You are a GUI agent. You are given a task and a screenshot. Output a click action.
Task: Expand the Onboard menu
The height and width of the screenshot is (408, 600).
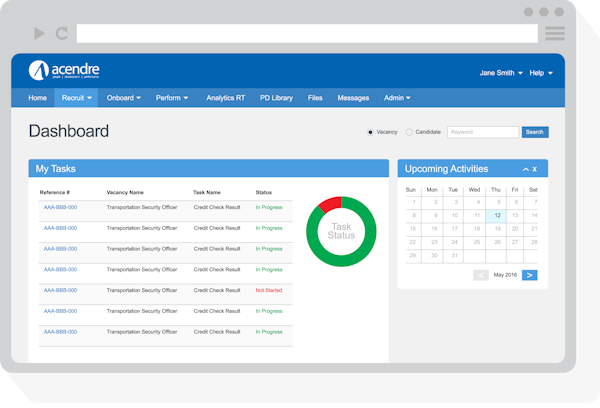pos(124,98)
